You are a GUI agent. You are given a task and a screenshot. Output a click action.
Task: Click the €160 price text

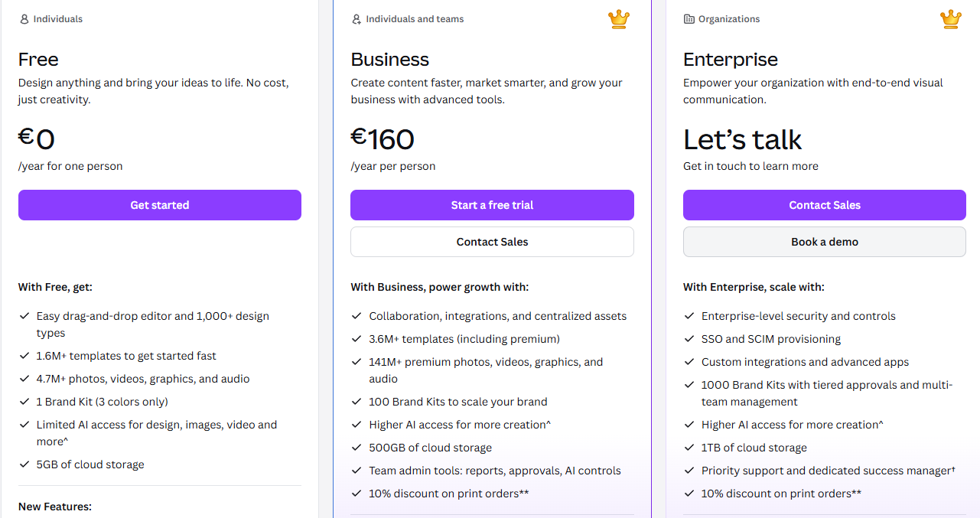coord(383,139)
